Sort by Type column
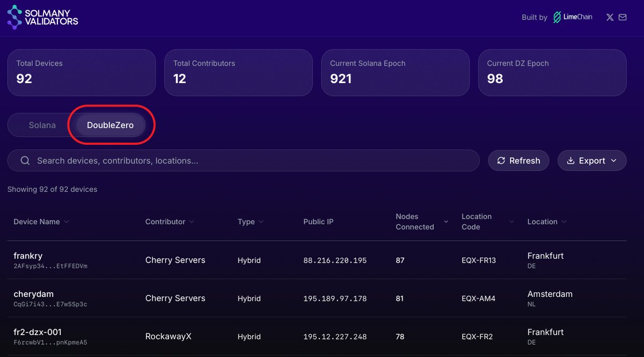Image resolution: width=644 pixels, height=357 pixels. point(251,221)
